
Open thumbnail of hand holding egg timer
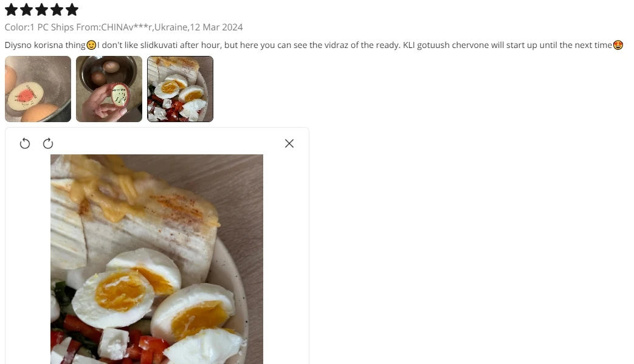click(x=109, y=89)
